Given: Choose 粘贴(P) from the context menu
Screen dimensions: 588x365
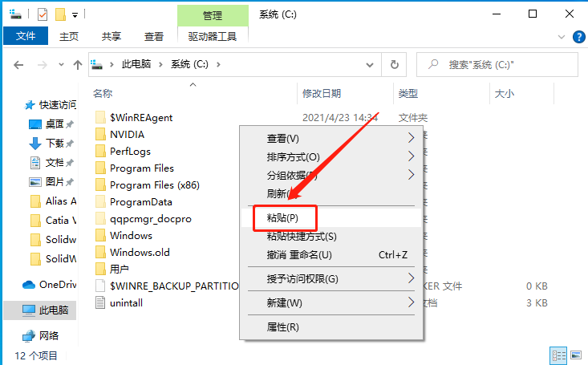Looking at the screenshot, I should [x=331, y=218].
